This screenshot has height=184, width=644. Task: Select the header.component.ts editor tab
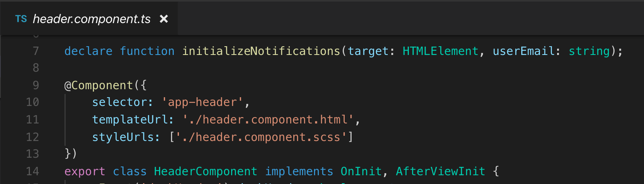(x=91, y=19)
